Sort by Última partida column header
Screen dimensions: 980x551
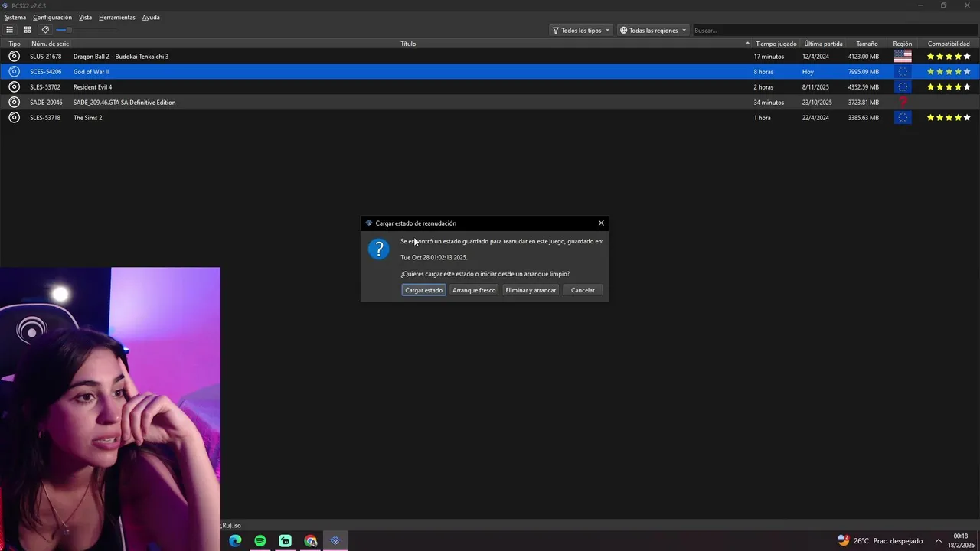[823, 44]
